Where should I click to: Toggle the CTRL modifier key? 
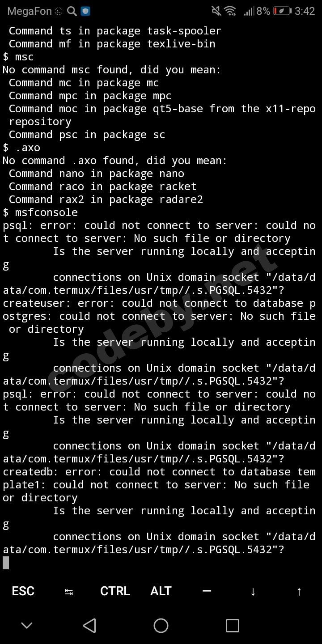coord(115,591)
